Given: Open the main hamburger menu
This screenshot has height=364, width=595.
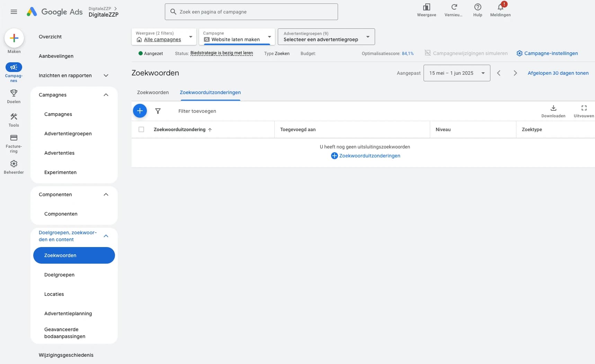Looking at the screenshot, I should tap(14, 12).
